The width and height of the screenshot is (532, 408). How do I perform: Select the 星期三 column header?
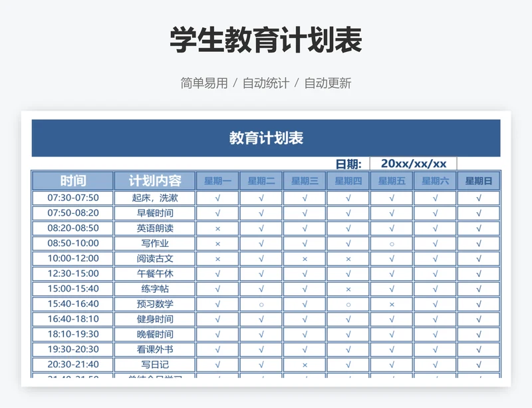tap(305, 181)
